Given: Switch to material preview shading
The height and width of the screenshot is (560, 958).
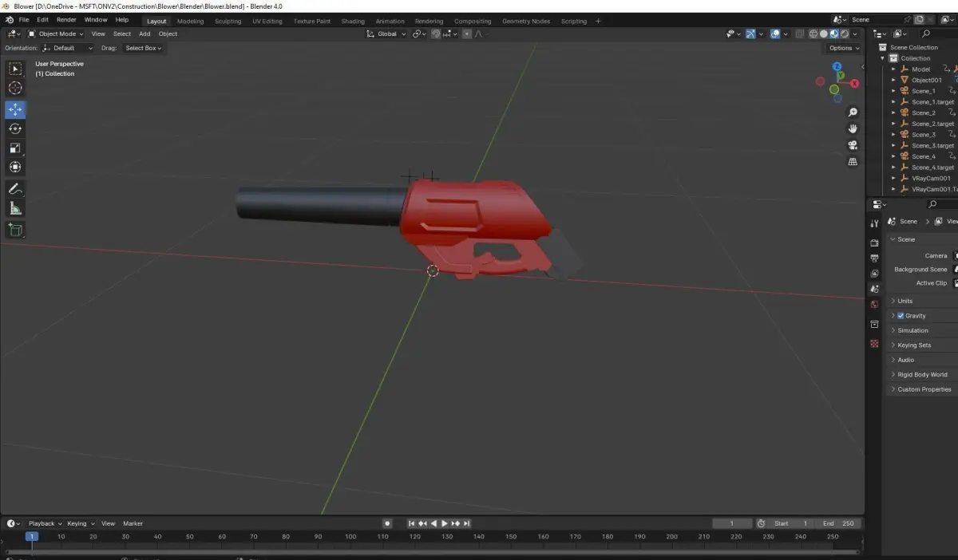Looking at the screenshot, I should coord(834,34).
